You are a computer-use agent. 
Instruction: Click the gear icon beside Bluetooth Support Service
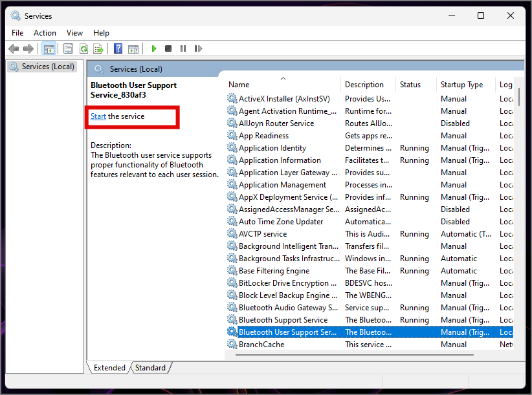[232, 319]
